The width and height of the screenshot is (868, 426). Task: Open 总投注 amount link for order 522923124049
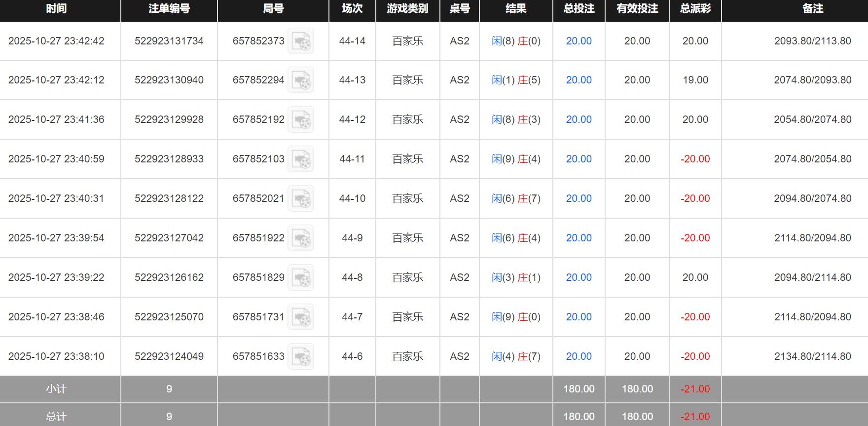click(x=579, y=356)
